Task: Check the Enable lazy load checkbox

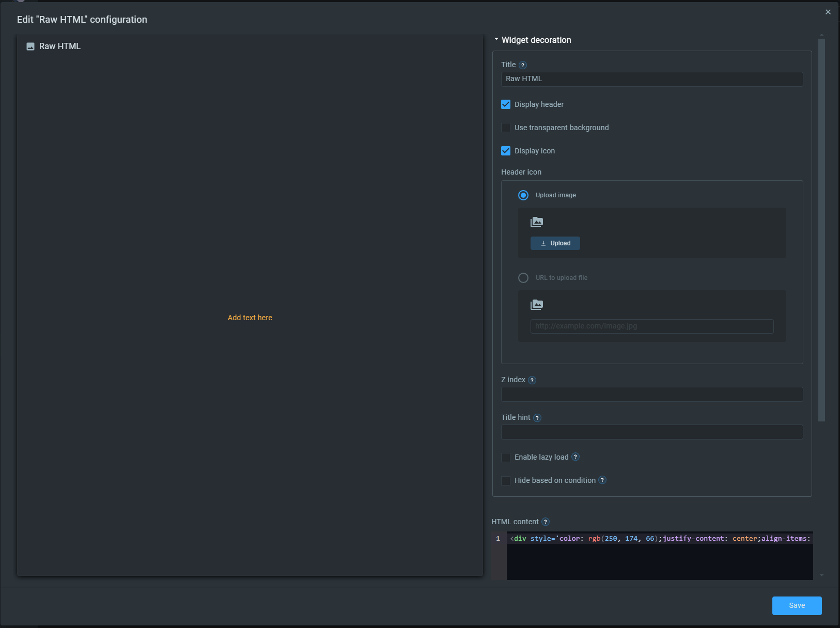Action: pyautogui.click(x=506, y=458)
